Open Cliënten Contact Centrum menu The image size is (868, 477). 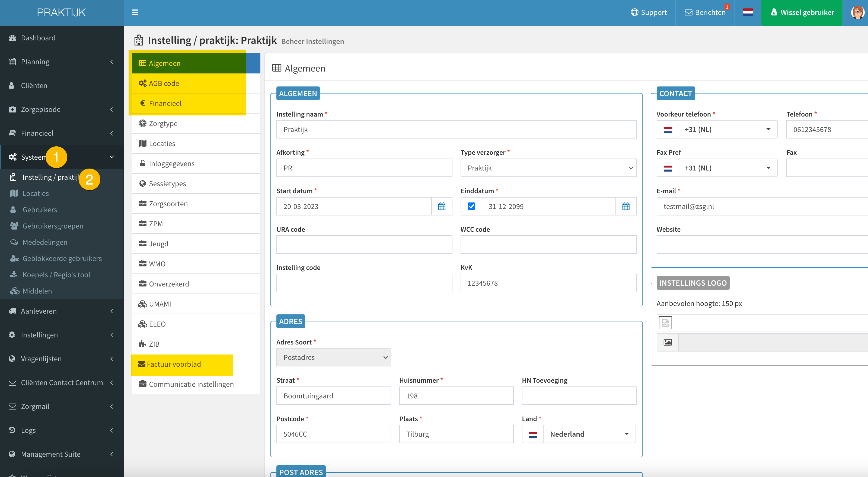pyautogui.click(x=62, y=383)
